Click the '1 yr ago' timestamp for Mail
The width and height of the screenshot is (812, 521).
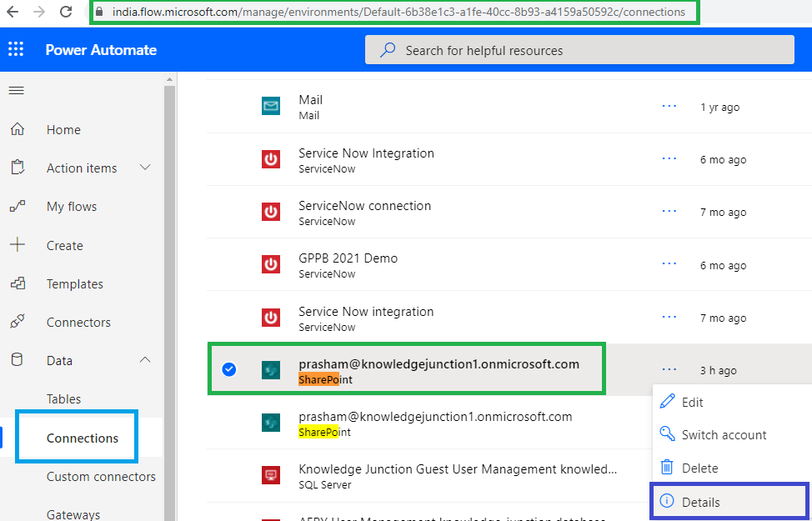(719, 108)
